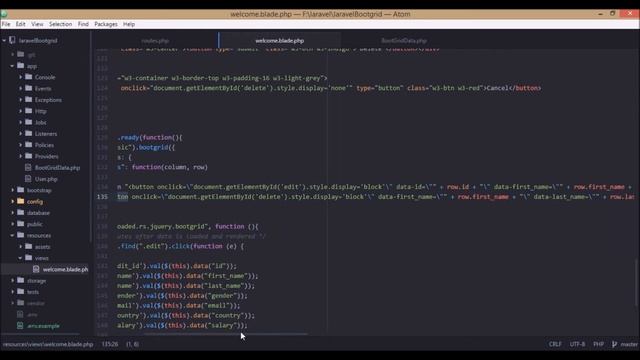Image resolution: width=640 pixels, height=360 pixels.
Task: Expand the .git folder arrow
Action: coord(12,54)
